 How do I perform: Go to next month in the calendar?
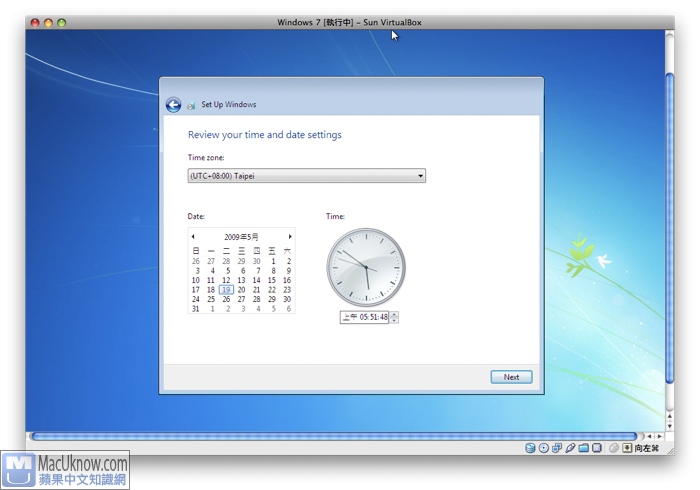(x=290, y=237)
